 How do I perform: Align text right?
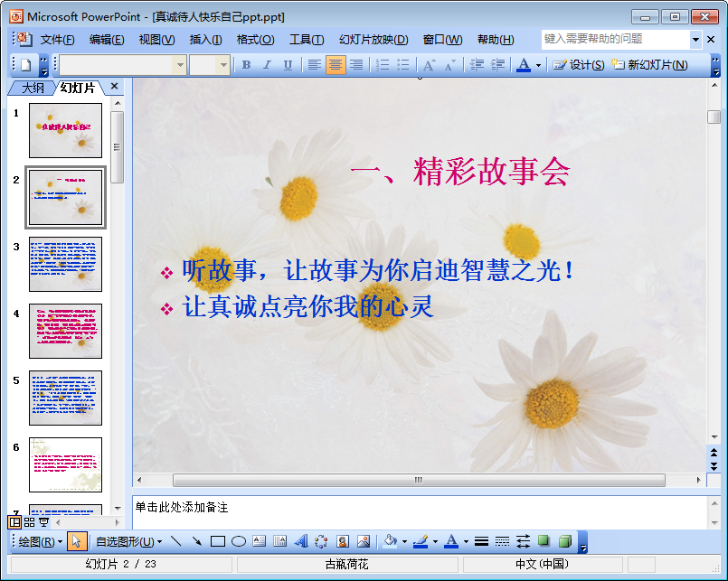[x=356, y=65]
